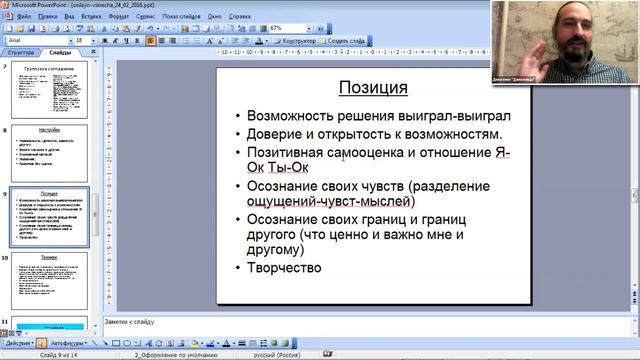
Task: Click the Print icon in toolbar
Action: [x=56, y=29]
